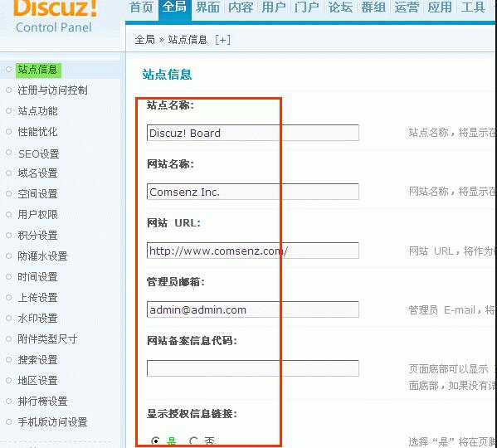Select the 运营 tab

pyautogui.click(x=407, y=7)
